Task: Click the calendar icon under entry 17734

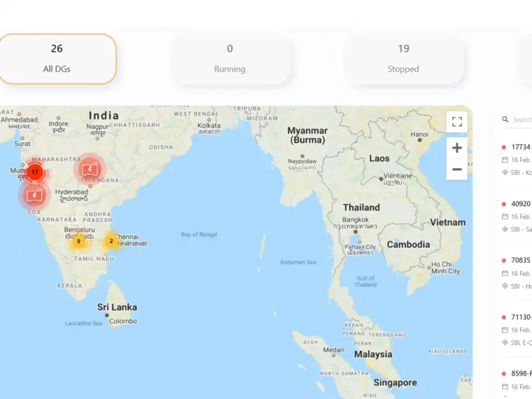Action: pyautogui.click(x=505, y=160)
